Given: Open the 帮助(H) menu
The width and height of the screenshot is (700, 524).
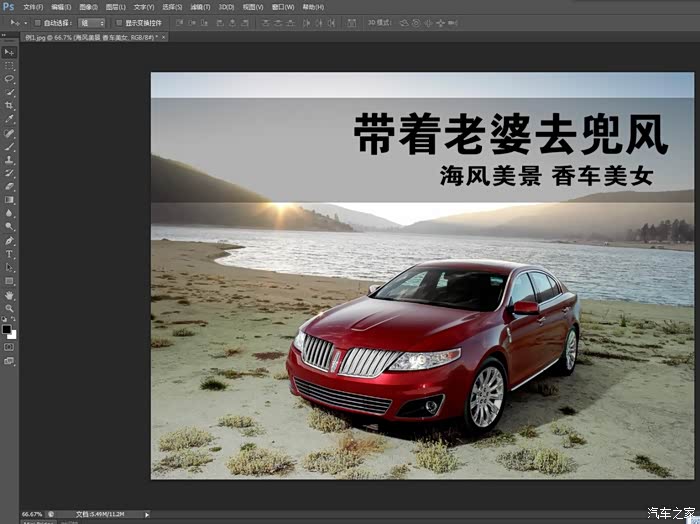Looking at the screenshot, I should click(313, 7).
